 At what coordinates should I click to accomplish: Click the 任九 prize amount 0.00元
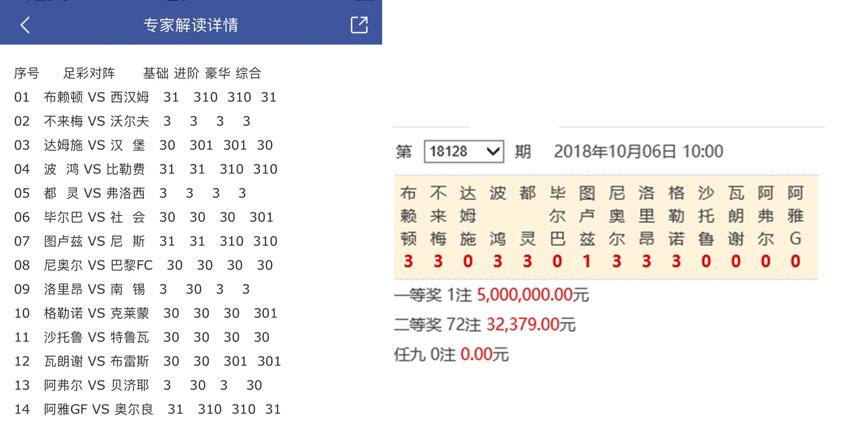click(x=485, y=354)
